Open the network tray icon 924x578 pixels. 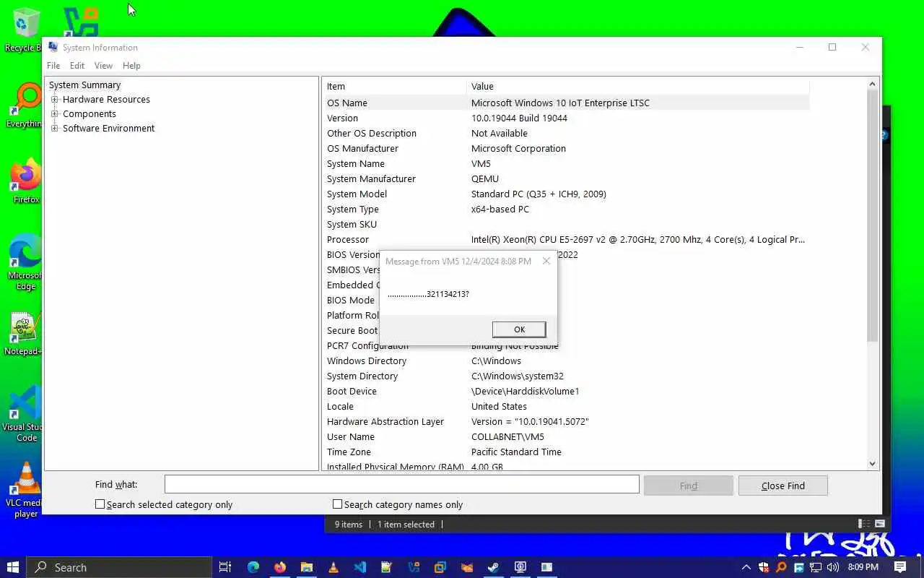click(816, 567)
